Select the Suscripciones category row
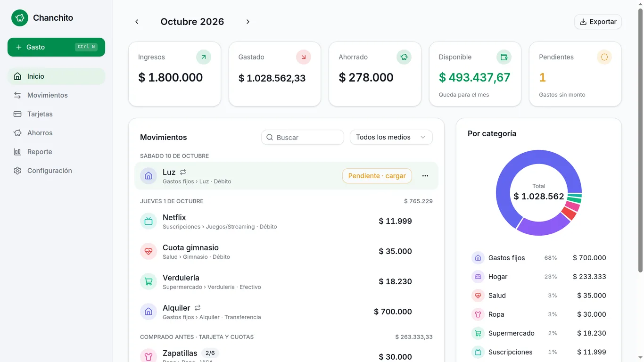This screenshot has height=362, width=644. (x=539, y=352)
